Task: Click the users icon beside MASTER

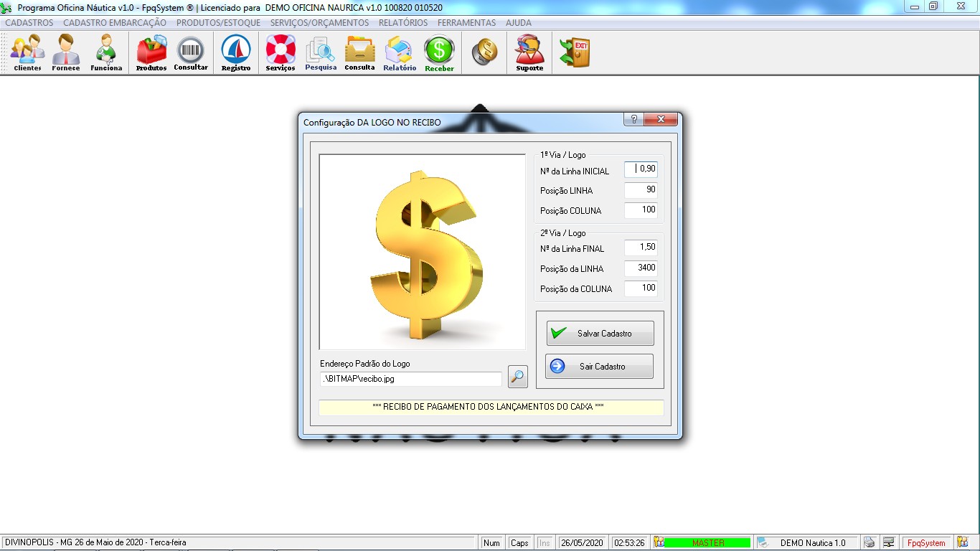Action: tap(659, 542)
